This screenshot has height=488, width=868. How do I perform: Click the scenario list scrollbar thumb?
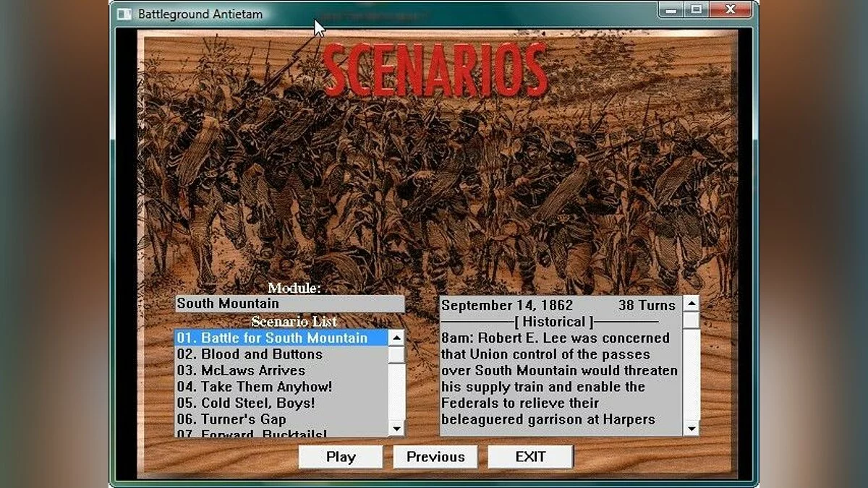[x=396, y=354]
